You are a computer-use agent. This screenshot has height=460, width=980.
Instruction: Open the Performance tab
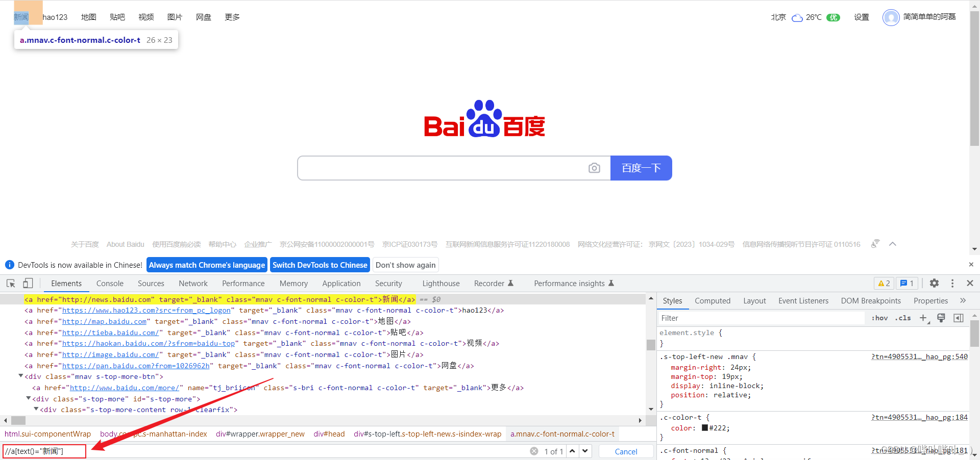pyautogui.click(x=243, y=284)
